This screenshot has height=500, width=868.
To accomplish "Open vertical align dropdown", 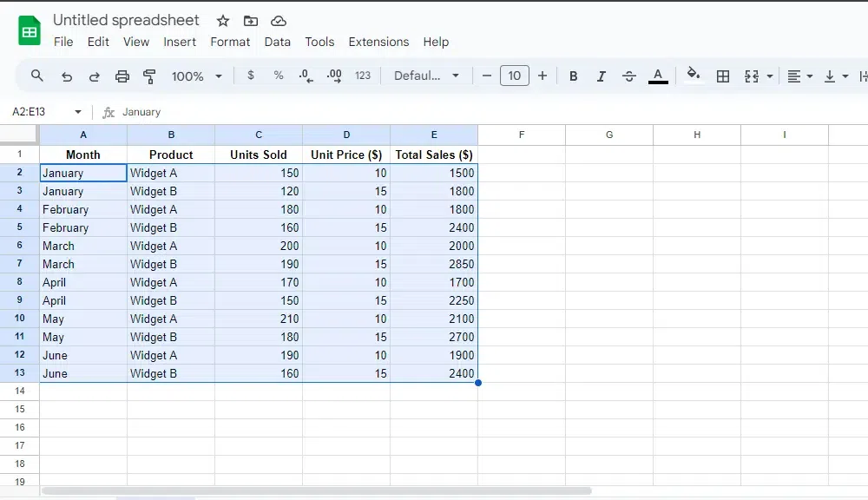I will 836,76.
